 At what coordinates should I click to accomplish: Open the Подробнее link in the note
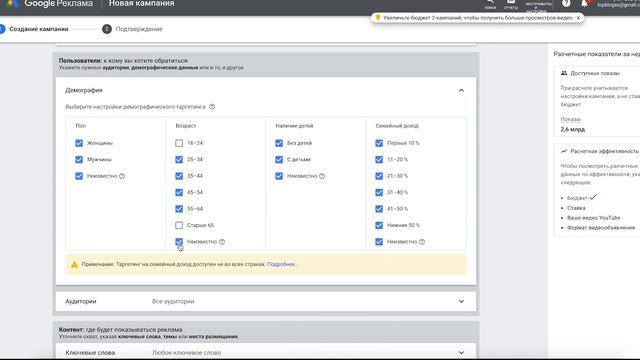point(281,264)
